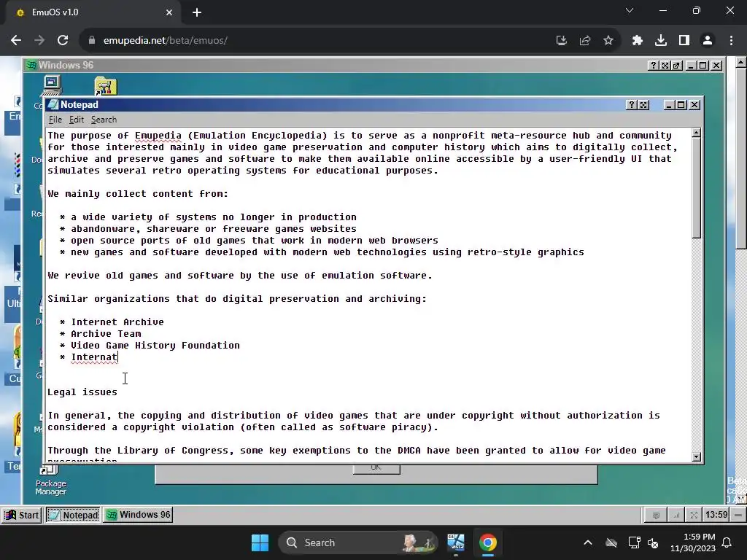Image resolution: width=747 pixels, height=560 pixels.
Task: Click the Windows 96 title bar logo icon
Action: (x=31, y=65)
